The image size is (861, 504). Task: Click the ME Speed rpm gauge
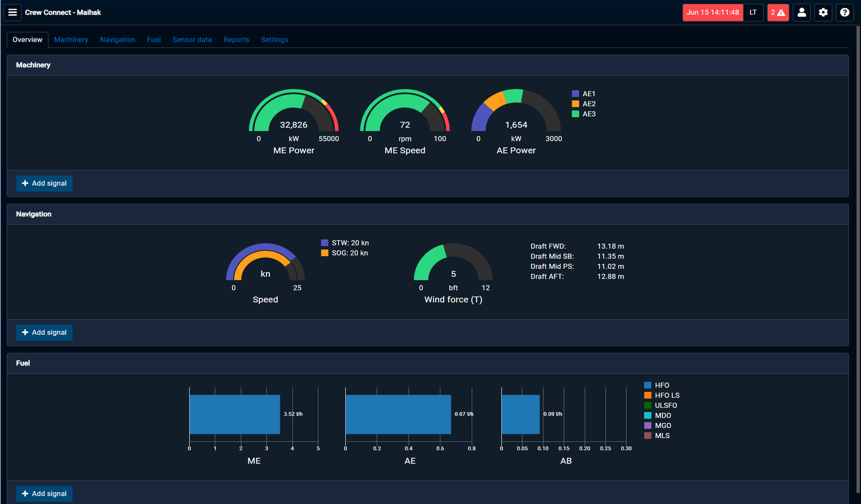point(404,112)
